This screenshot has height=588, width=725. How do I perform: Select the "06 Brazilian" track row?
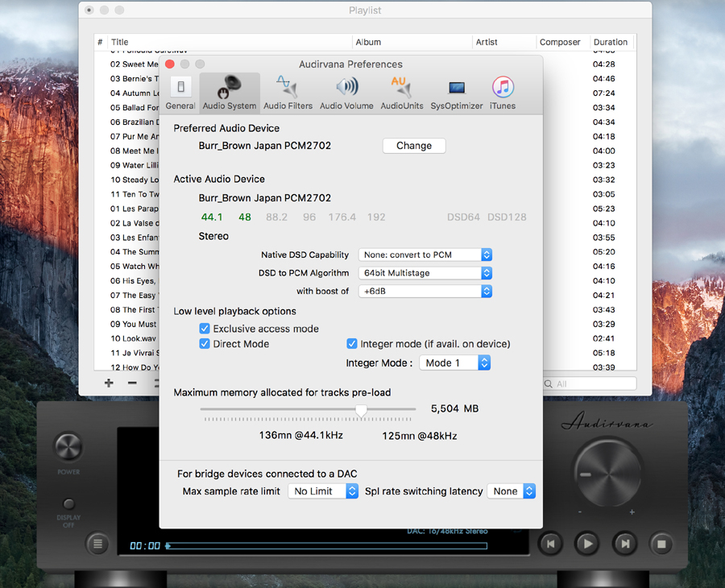point(134,122)
